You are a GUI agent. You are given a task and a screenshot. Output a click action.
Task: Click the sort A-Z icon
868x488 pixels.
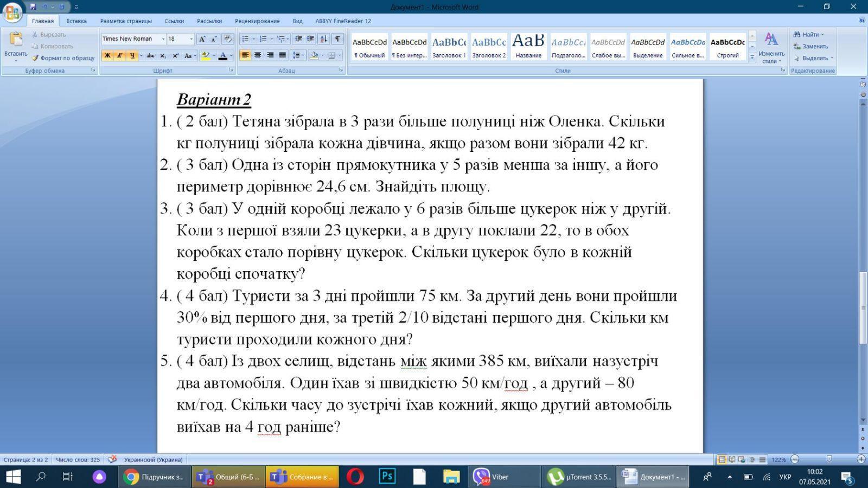tap(323, 39)
